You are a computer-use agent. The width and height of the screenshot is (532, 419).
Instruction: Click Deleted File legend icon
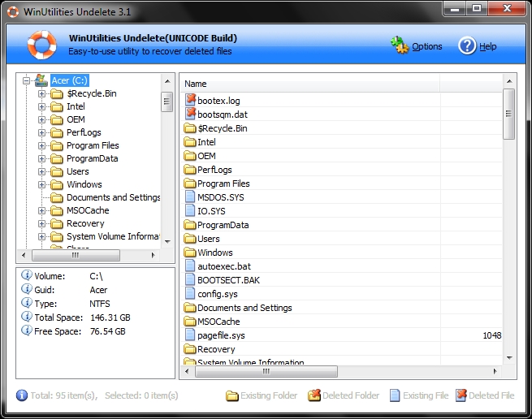click(461, 395)
